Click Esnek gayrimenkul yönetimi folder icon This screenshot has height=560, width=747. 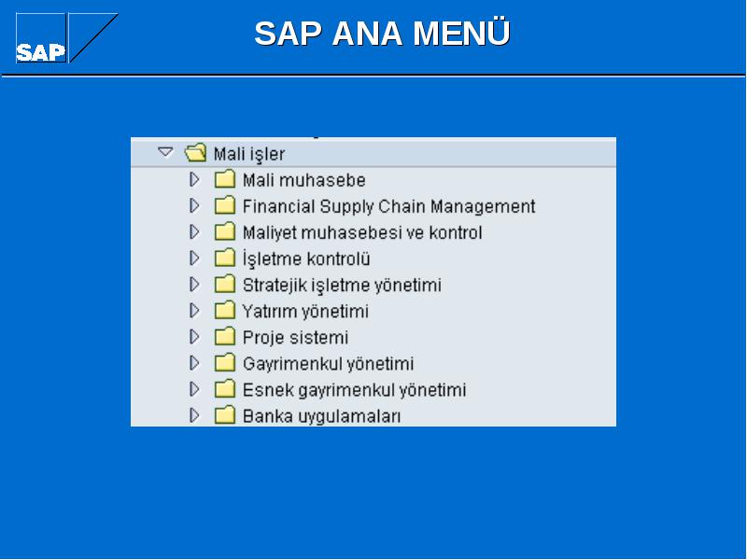(x=225, y=388)
